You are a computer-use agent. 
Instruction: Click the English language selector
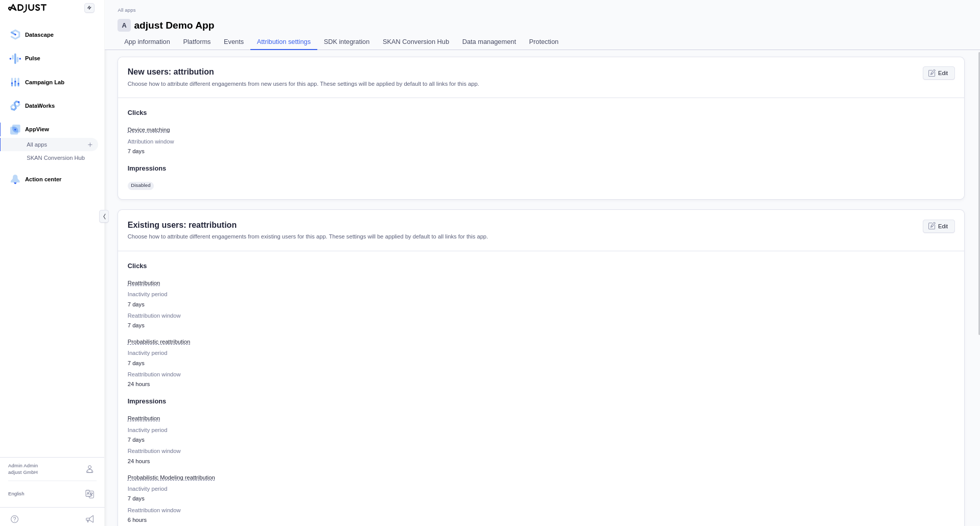[x=16, y=494]
